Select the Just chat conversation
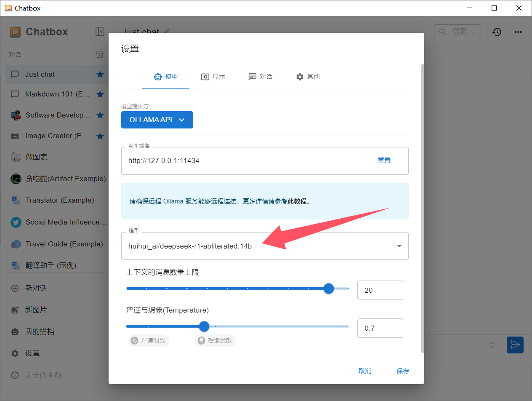 click(x=58, y=74)
